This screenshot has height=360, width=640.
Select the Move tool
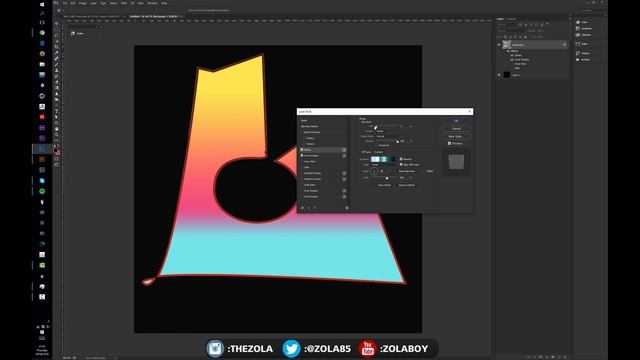coord(56,24)
